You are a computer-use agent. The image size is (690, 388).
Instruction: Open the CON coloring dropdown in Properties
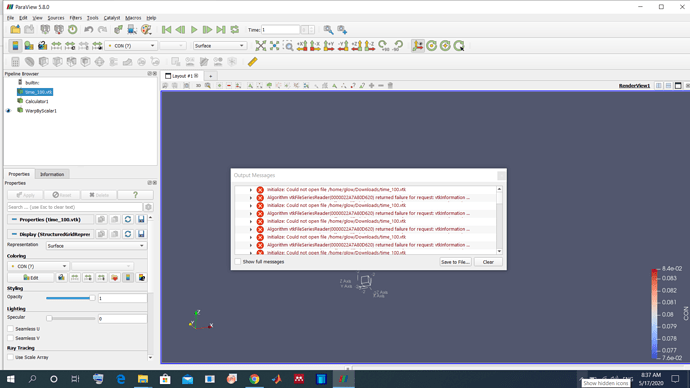38,266
